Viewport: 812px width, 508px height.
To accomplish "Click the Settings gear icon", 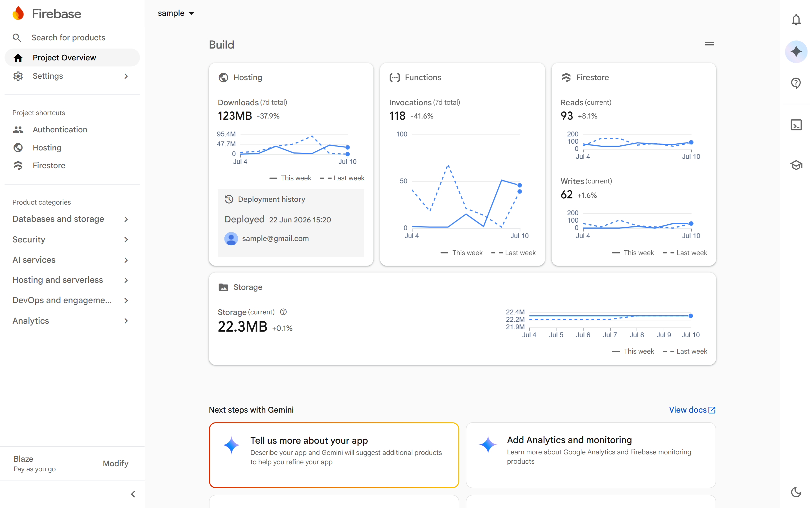I will click(18, 76).
